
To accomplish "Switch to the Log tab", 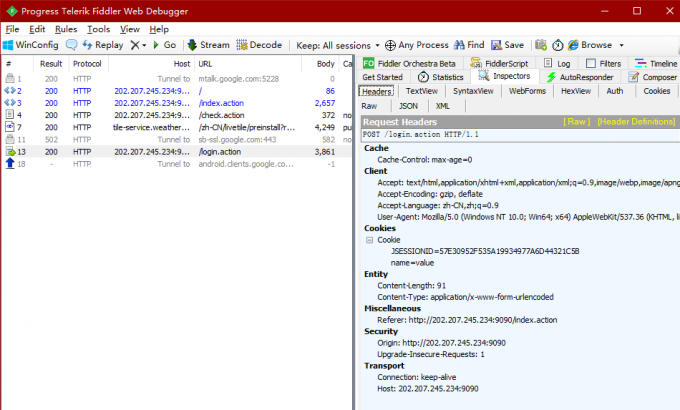I will pyautogui.click(x=557, y=63).
